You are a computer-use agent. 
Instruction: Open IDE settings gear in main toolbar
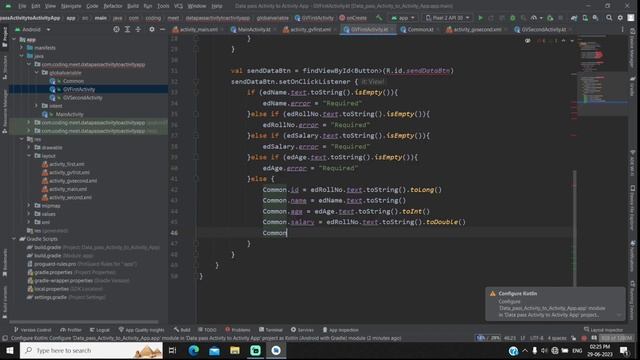click(620, 18)
